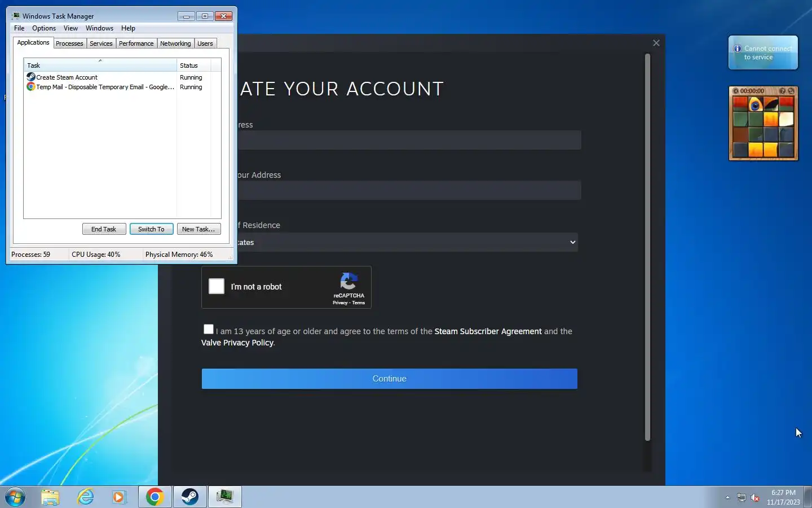Image resolution: width=812 pixels, height=508 pixels.
Task: Shuffle the puzzle gadget tiles
Action: 791,91
